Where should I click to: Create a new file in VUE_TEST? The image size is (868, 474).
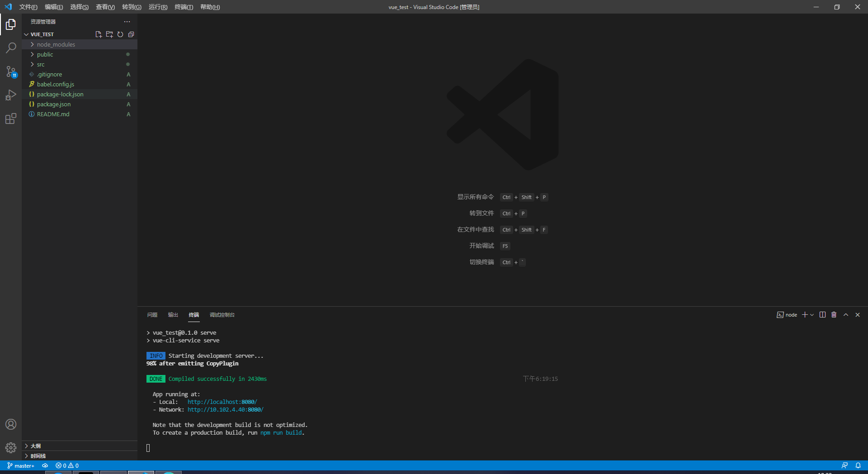(99, 34)
